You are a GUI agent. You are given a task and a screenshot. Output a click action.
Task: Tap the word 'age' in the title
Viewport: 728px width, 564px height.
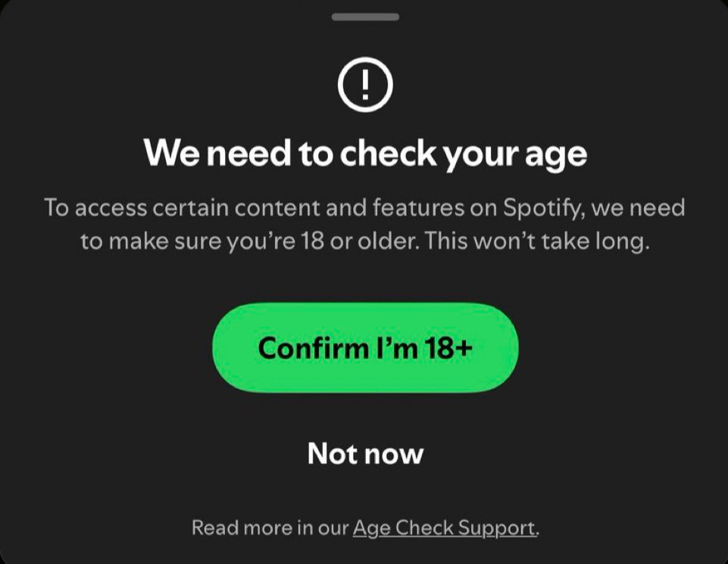point(556,155)
